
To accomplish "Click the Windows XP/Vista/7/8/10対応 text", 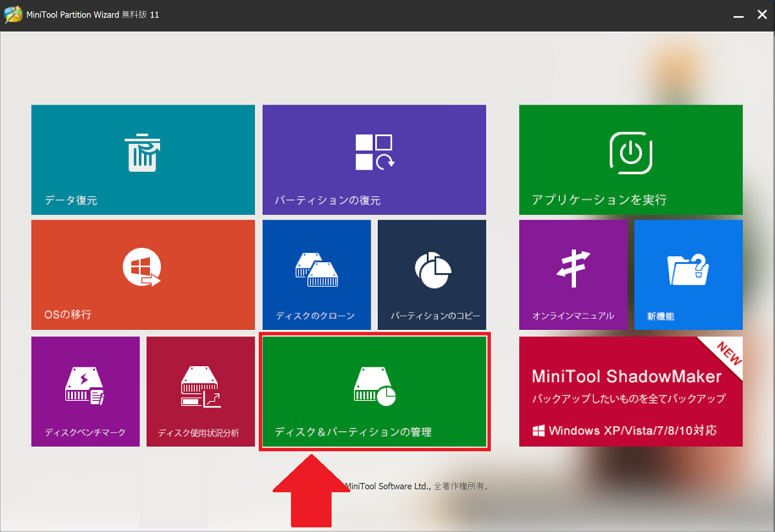I will 633,430.
